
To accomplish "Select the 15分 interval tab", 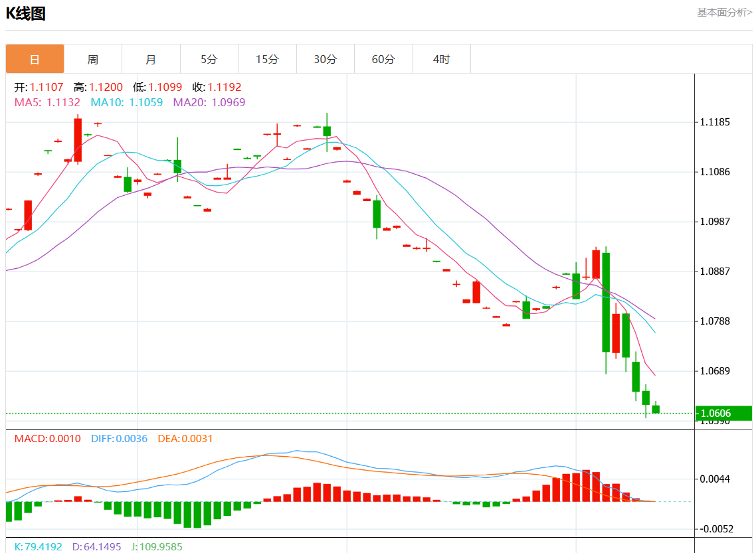I will click(267, 59).
